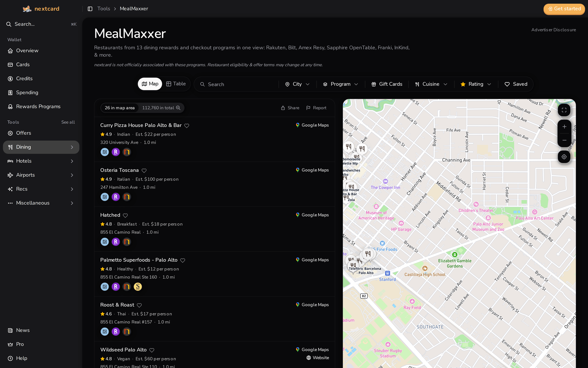588x368 pixels.
Task: Click the Report button
Action: click(316, 108)
